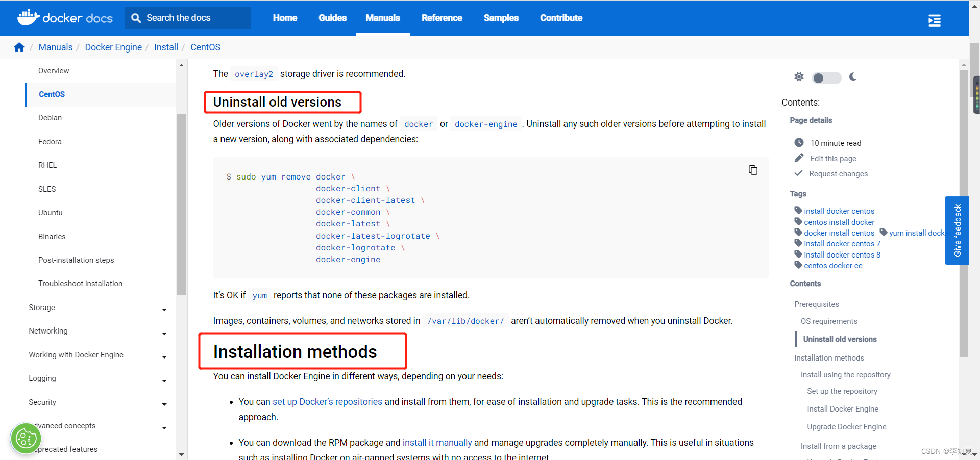
Task: Open the top-right sidebar menu icon
Action: click(x=935, y=20)
